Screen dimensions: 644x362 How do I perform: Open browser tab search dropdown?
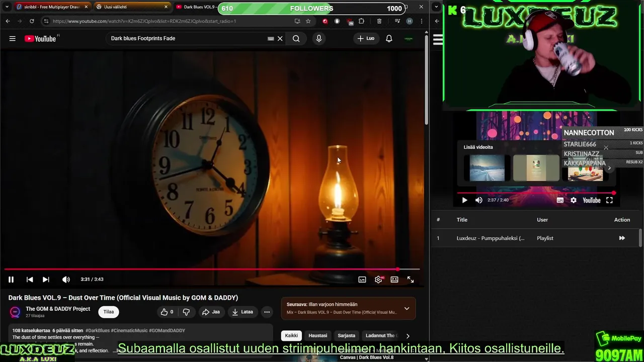tap(7, 7)
